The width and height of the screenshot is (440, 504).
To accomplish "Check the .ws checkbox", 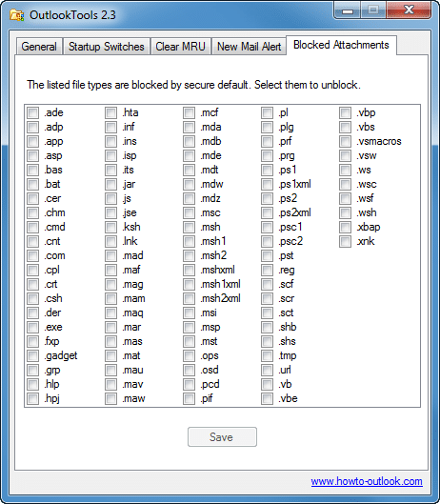I will point(345,170).
